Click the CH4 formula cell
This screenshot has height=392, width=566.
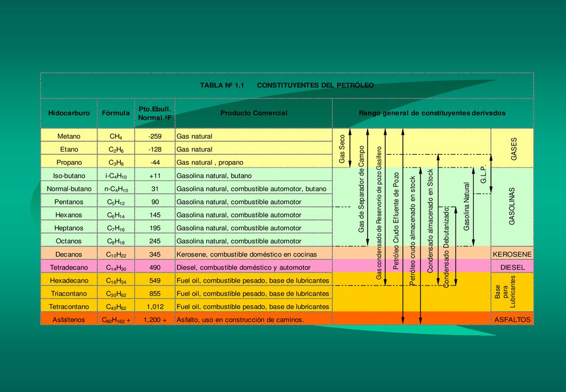pos(116,136)
